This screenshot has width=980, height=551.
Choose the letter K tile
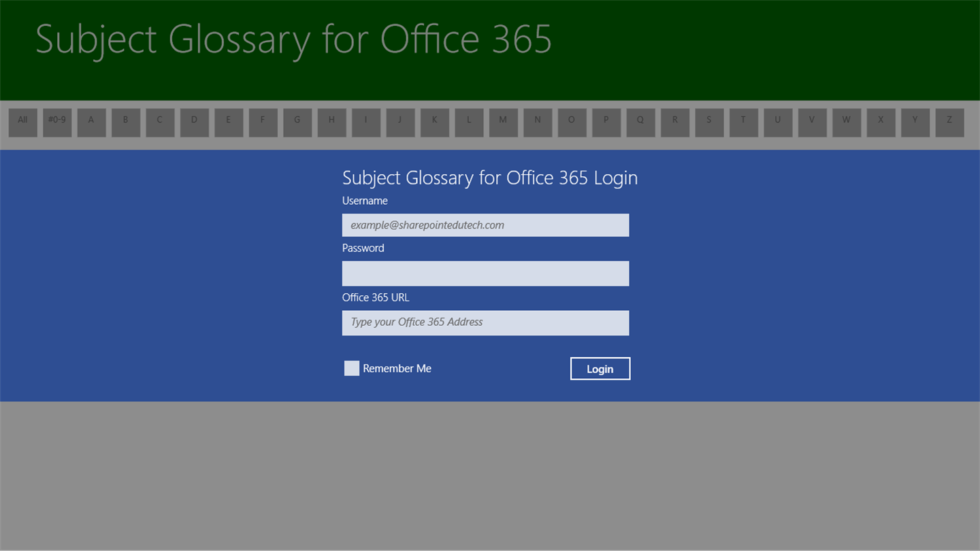[435, 122]
